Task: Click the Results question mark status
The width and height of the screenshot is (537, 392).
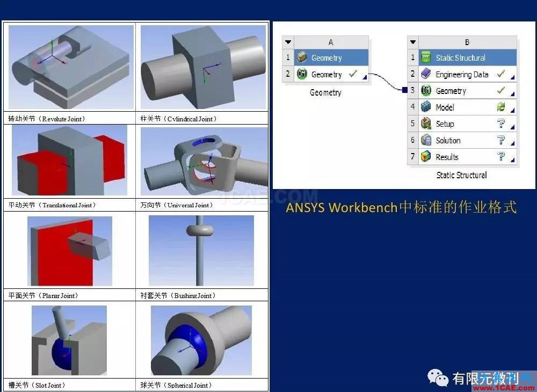Action: (500, 156)
